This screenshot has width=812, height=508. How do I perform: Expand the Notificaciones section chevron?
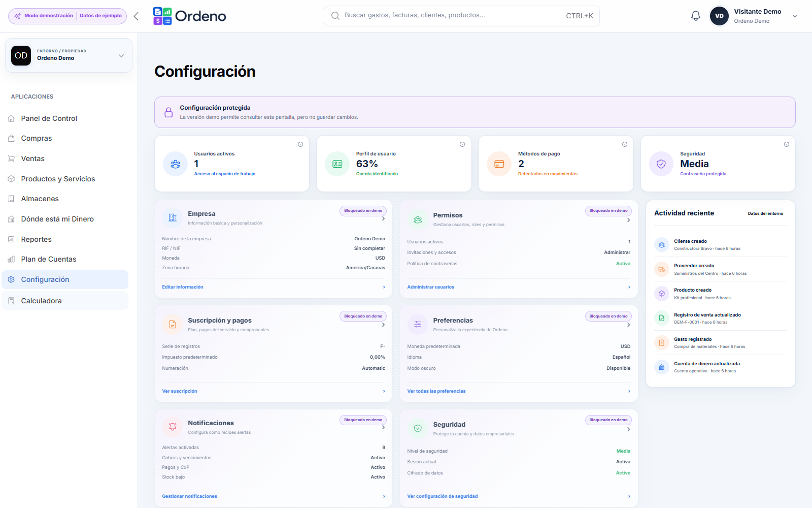pyautogui.click(x=383, y=428)
